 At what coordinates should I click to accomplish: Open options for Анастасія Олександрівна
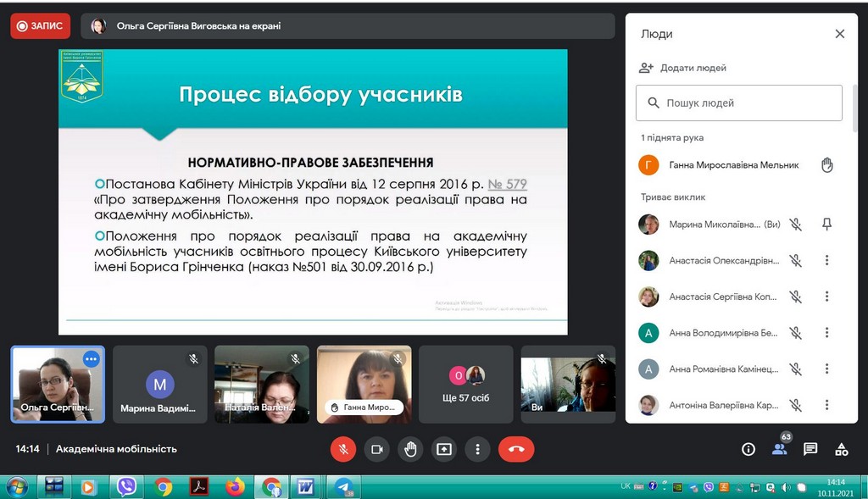click(x=827, y=261)
